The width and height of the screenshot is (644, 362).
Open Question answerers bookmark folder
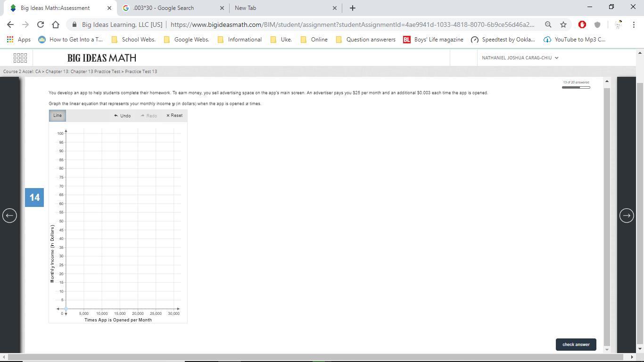(x=365, y=40)
